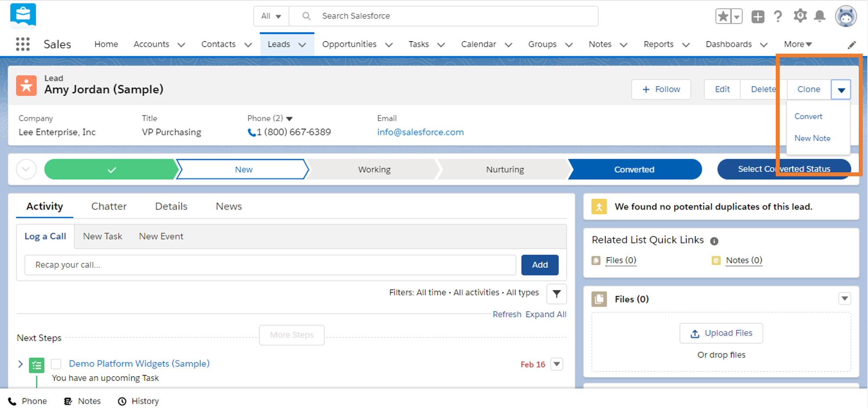The image size is (868, 408).
Task: Expand the Phone (2) dropdown
Action: [289, 119]
